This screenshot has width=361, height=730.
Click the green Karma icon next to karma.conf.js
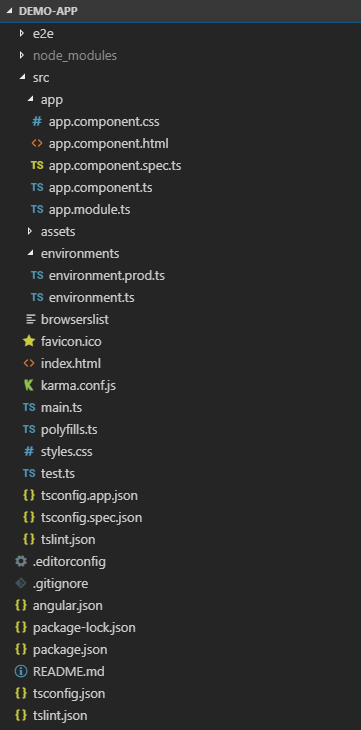pyautogui.click(x=29, y=385)
